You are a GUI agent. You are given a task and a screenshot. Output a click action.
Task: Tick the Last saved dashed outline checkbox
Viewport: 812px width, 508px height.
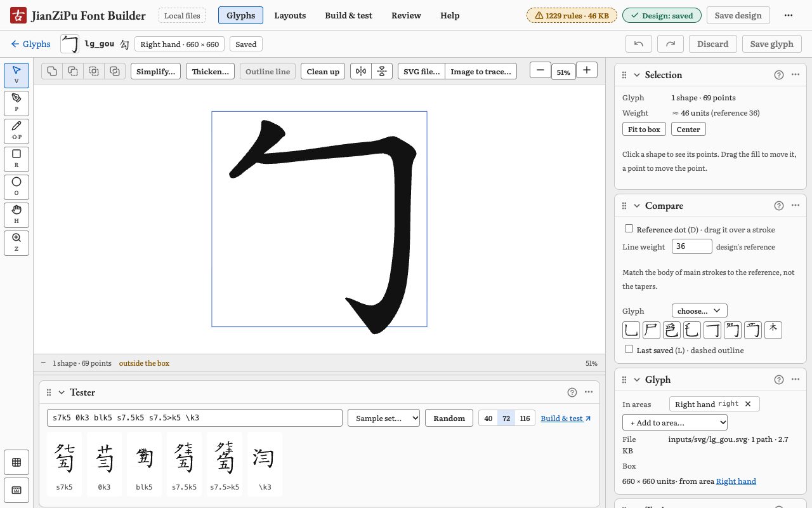pos(629,349)
